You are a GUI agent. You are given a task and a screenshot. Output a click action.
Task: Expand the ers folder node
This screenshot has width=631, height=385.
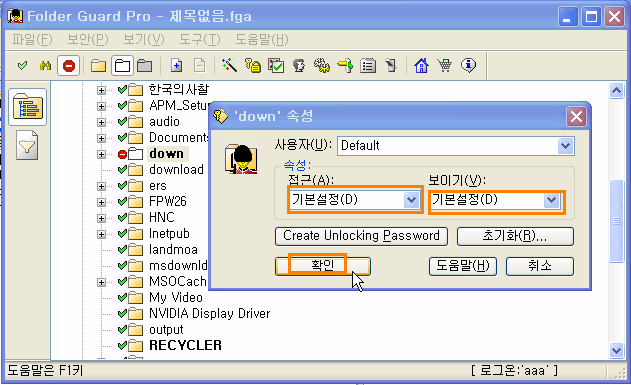pyautogui.click(x=101, y=186)
